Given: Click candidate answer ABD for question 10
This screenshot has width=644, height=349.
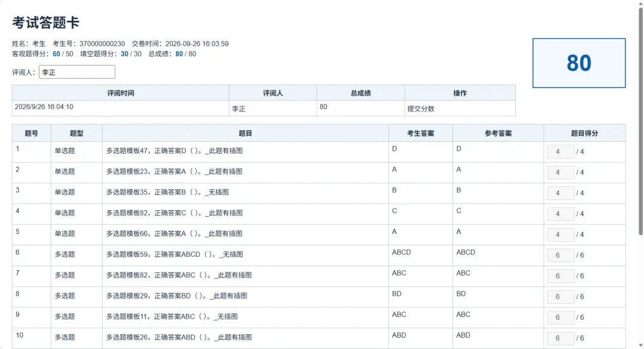Looking at the screenshot, I should [399, 335].
